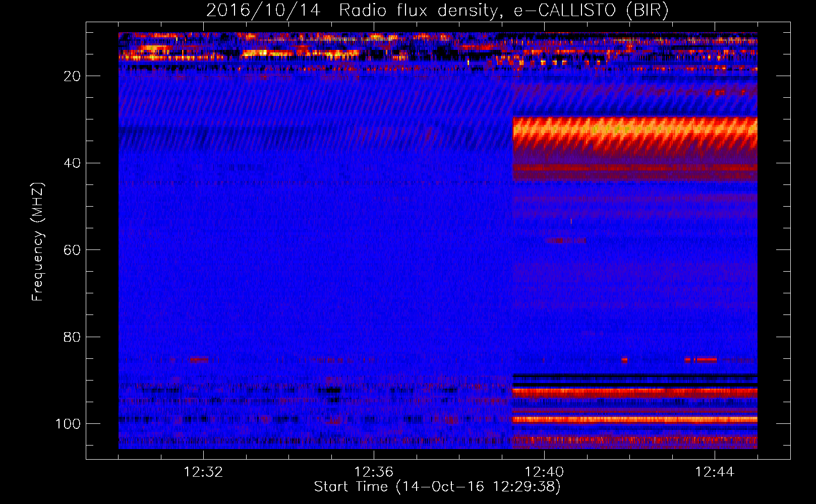
Task: Click the 'Start Time (14-Oct-16 12:29:38)' label
Action: tap(437, 487)
